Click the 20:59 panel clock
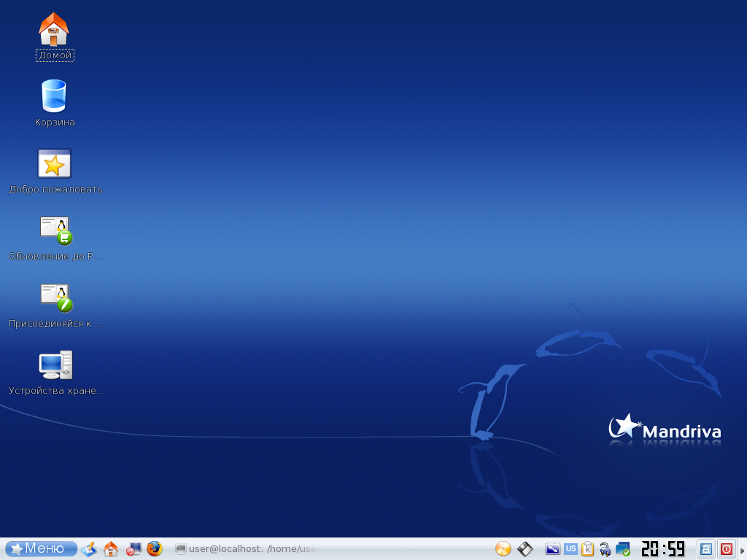The width and height of the screenshot is (747, 560). [x=663, y=548]
